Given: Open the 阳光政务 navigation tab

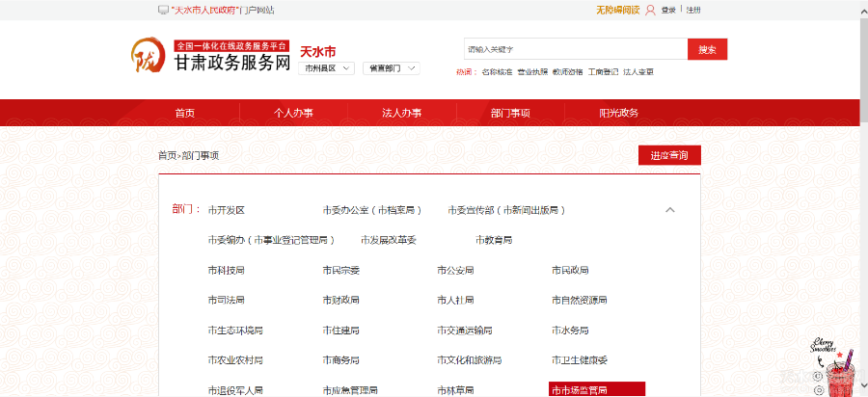Looking at the screenshot, I should (x=619, y=113).
